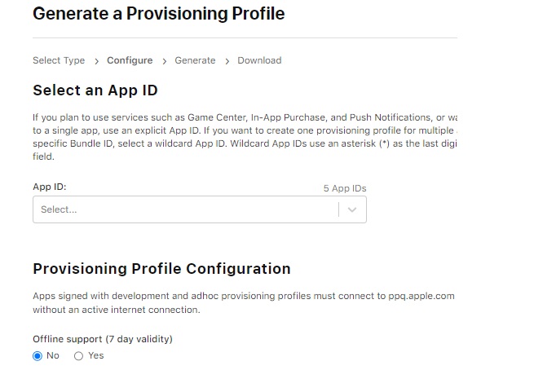Viewport: 534px width, 392px height.
Task: Jump to the Generate step
Action: tap(195, 60)
